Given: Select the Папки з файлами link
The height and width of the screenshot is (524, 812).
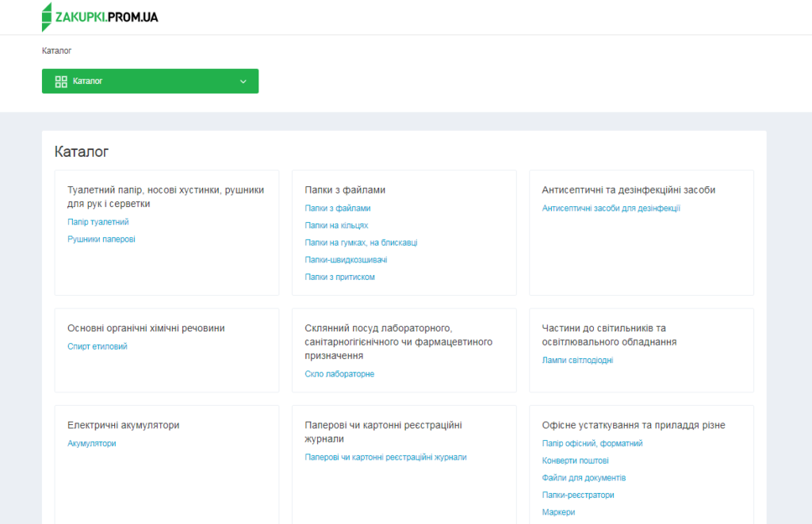Looking at the screenshot, I should tap(337, 208).
